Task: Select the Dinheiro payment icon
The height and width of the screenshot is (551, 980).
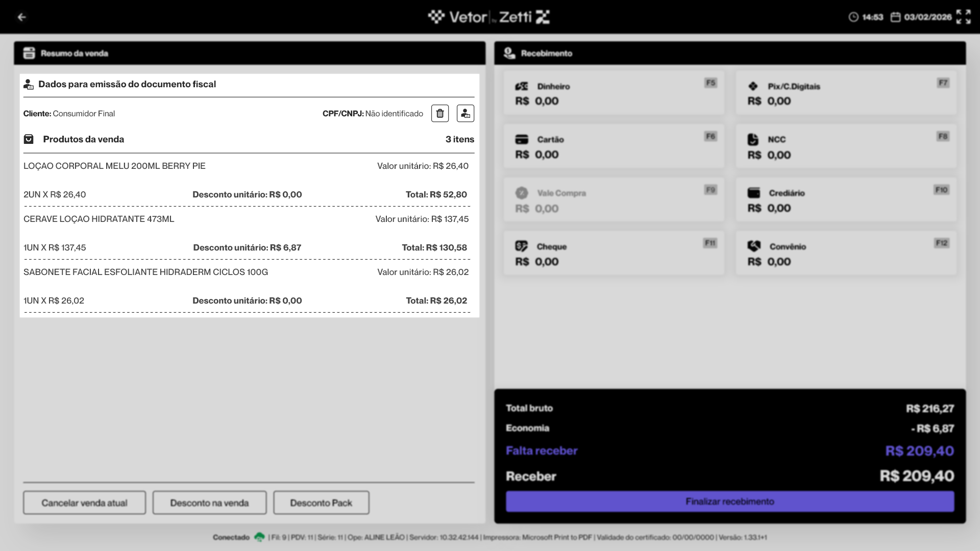Action: coord(521,86)
